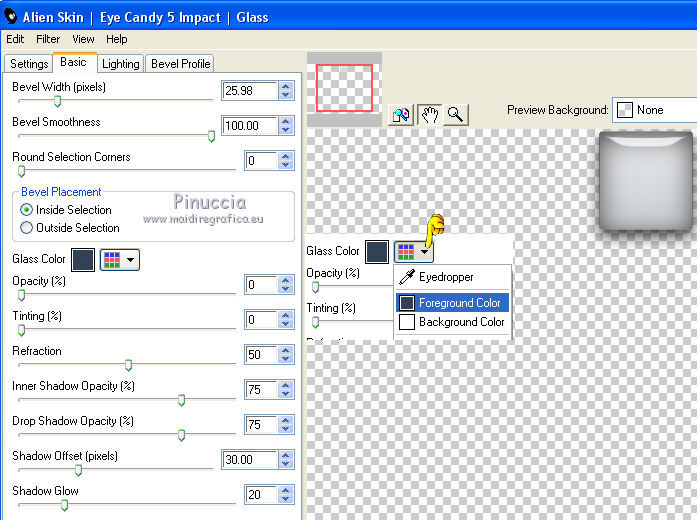Click the Bevel Smoothness slider handle
Screen dimensions: 697x520
tap(212, 136)
